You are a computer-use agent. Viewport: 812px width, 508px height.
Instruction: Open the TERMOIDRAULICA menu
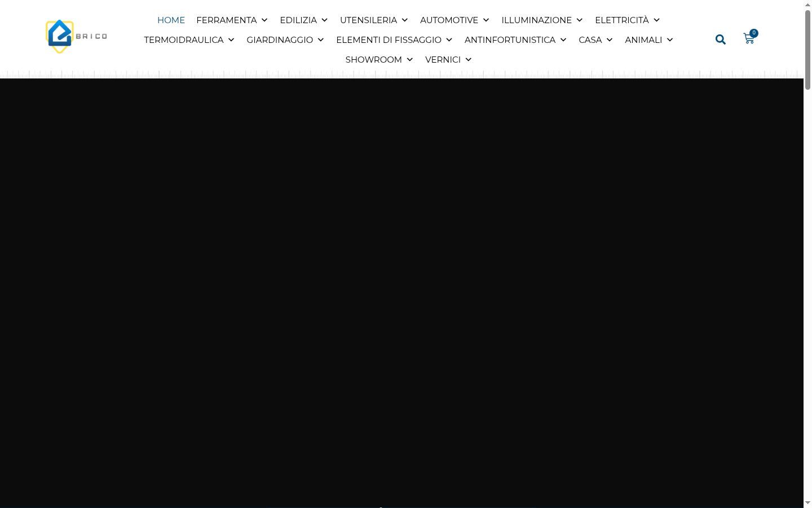click(x=184, y=40)
